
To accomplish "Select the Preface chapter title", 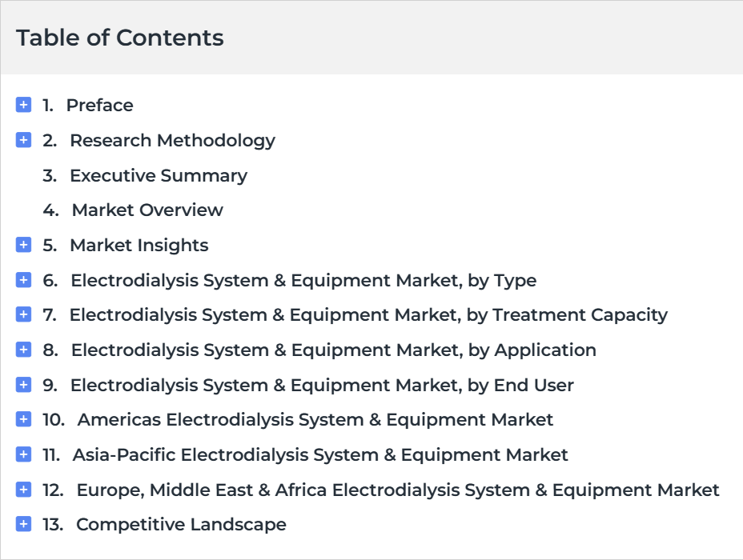I will [x=100, y=105].
